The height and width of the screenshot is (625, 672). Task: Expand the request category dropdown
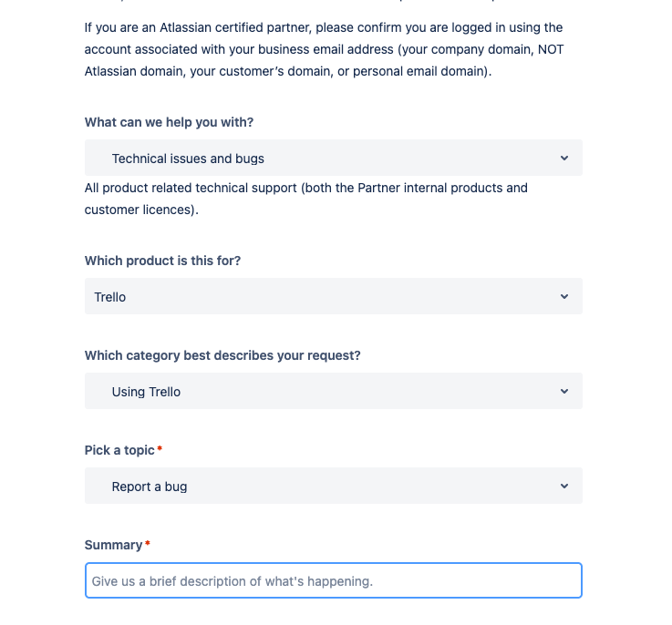333,392
